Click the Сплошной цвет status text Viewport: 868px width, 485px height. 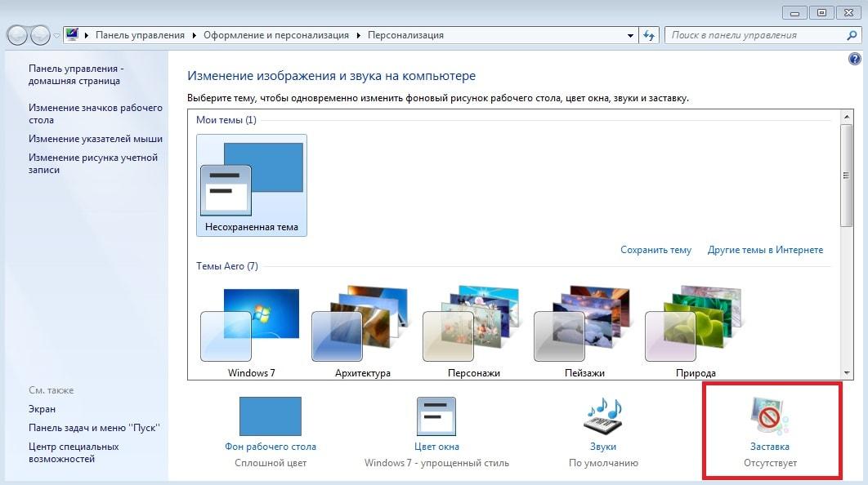pos(271,463)
